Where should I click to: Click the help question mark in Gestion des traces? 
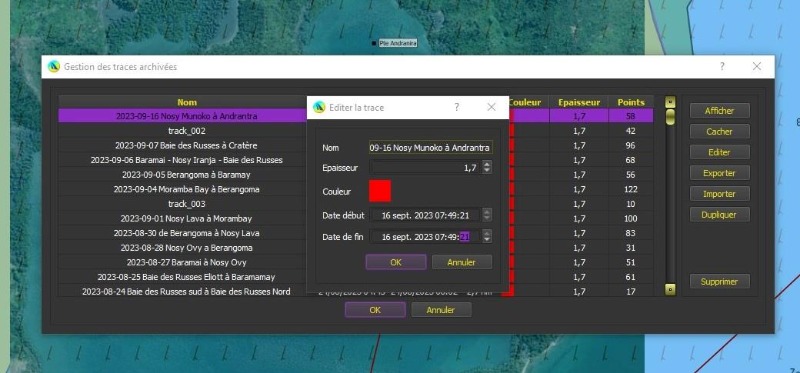click(722, 66)
